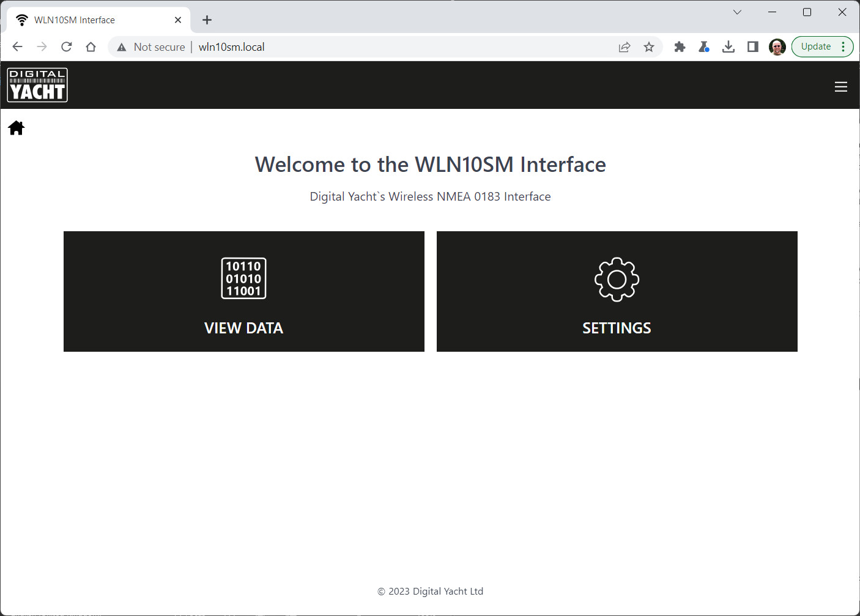The height and width of the screenshot is (616, 860).
Task: Click the settings gear icon
Action: point(617,279)
